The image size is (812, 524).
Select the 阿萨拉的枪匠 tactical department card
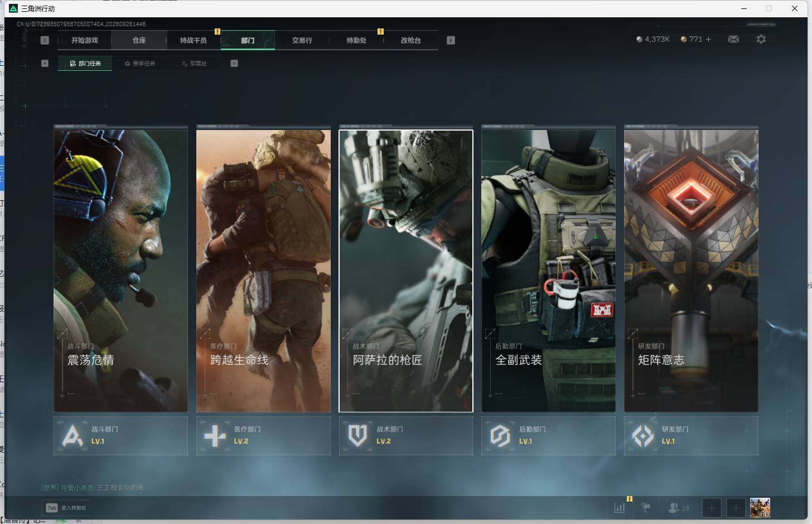coord(406,271)
